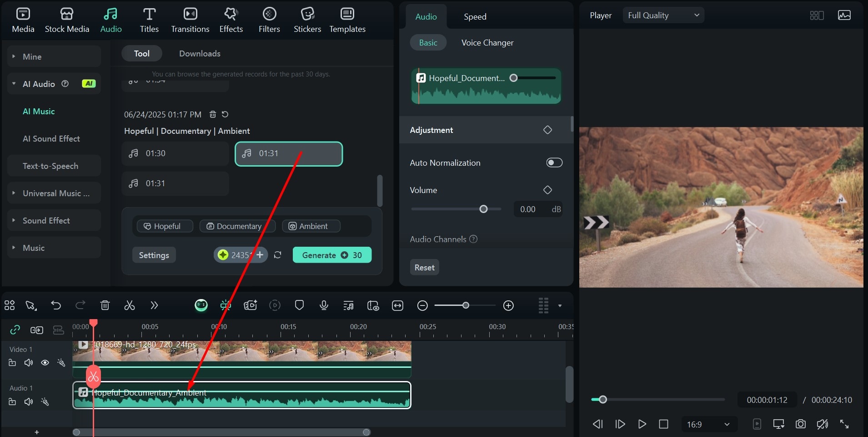868x437 pixels.
Task: Add more AI credits with plus icon
Action: pos(260,255)
